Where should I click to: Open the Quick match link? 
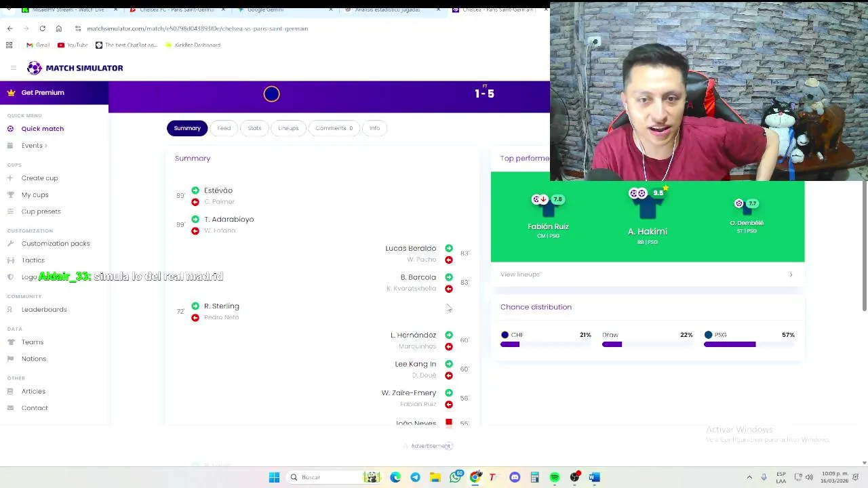(42, 129)
